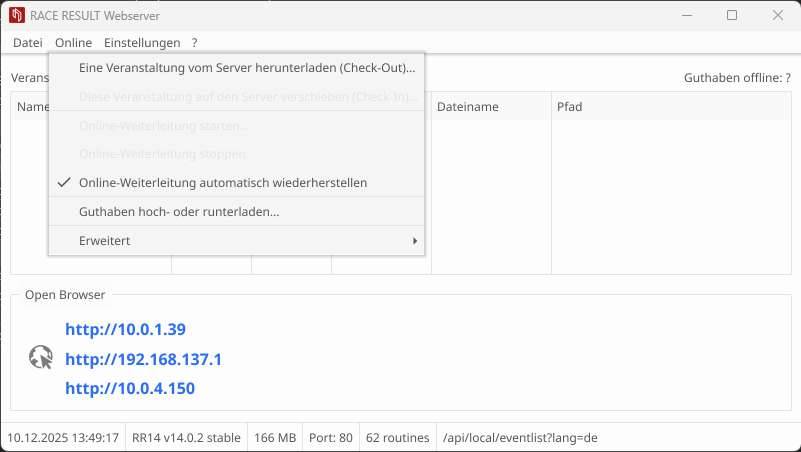Screen dimensions: 801x452
Task: Click the Dateiname column header
Action: [468, 107]
